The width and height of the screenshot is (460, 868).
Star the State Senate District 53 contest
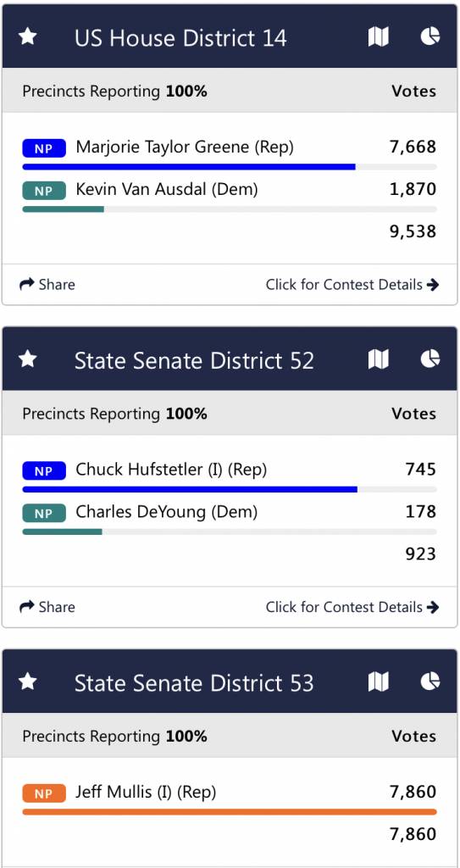click(28, 682)
